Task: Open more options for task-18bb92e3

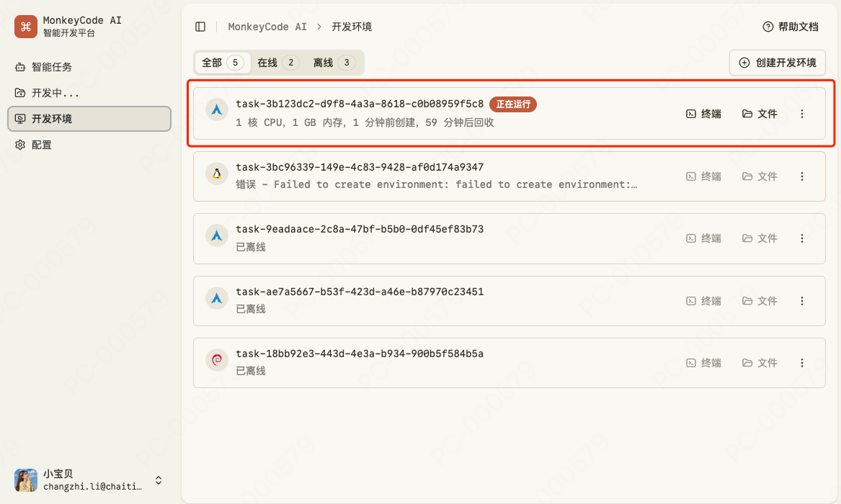Action: coord(802,363)
